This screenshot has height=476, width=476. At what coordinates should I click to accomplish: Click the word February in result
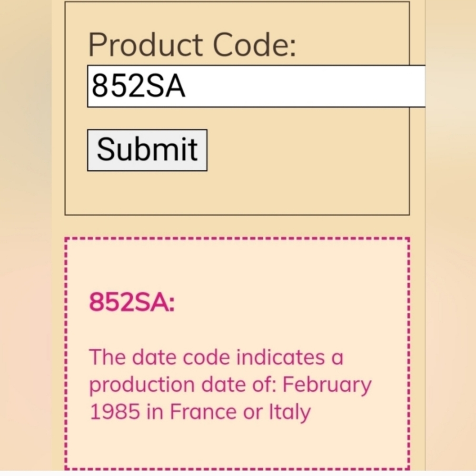(x=327, y=385)
